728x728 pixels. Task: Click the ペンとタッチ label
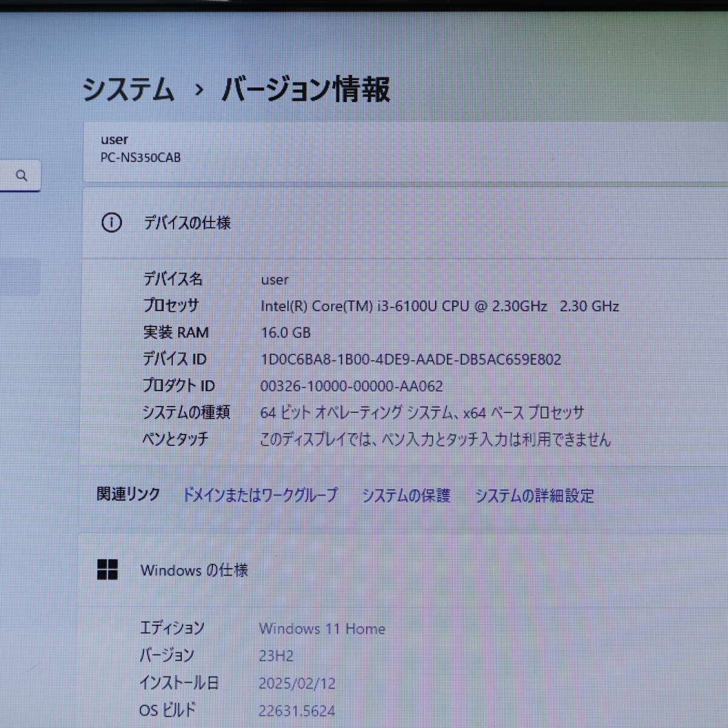click(x=175, y=439)
